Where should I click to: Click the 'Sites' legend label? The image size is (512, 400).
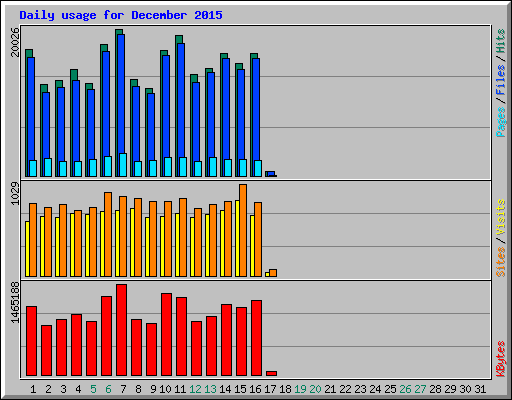[500, 262]
